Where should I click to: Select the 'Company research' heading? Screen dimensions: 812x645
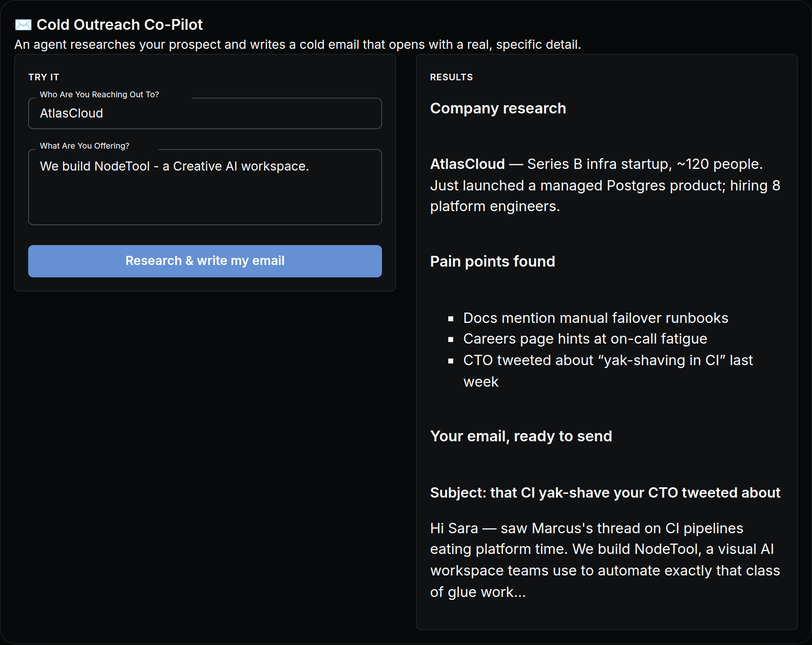pos(498,108)
